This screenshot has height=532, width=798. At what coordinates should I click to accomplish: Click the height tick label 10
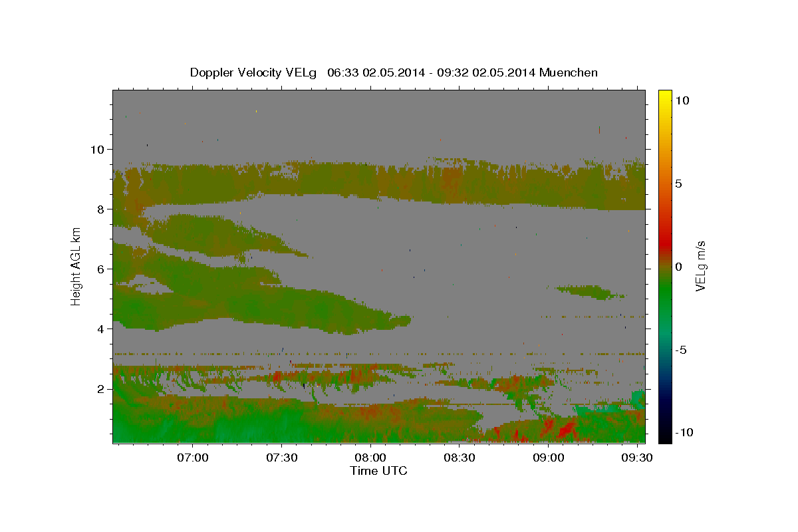(97, 149)
